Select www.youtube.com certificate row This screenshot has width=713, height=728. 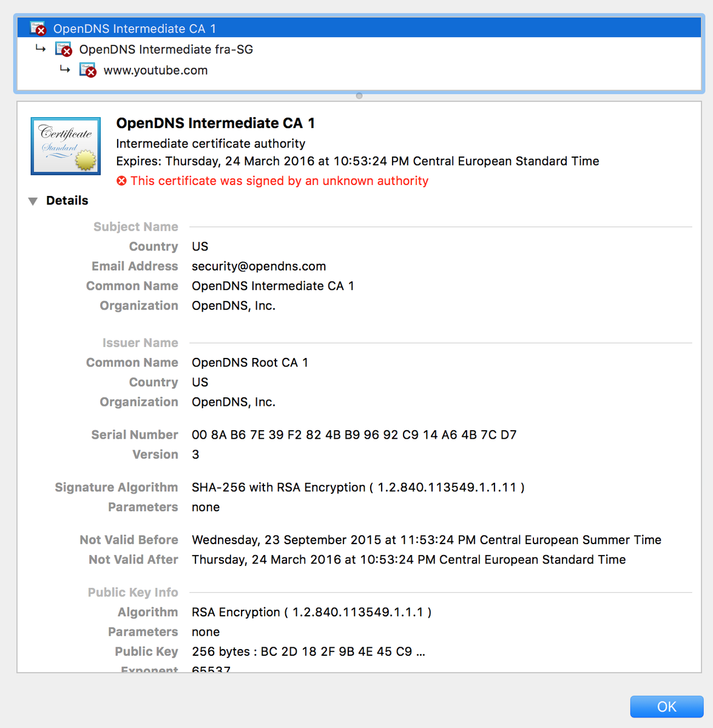pos(359,70)
